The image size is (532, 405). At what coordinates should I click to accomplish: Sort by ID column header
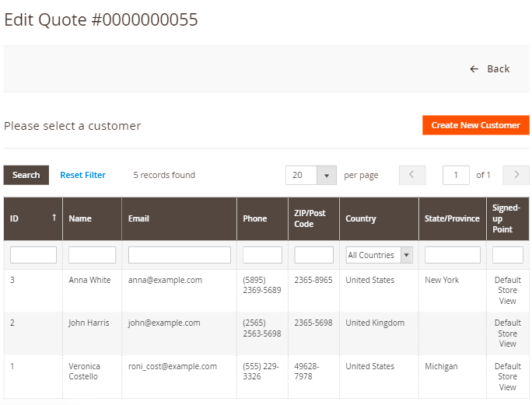point(33,218)
